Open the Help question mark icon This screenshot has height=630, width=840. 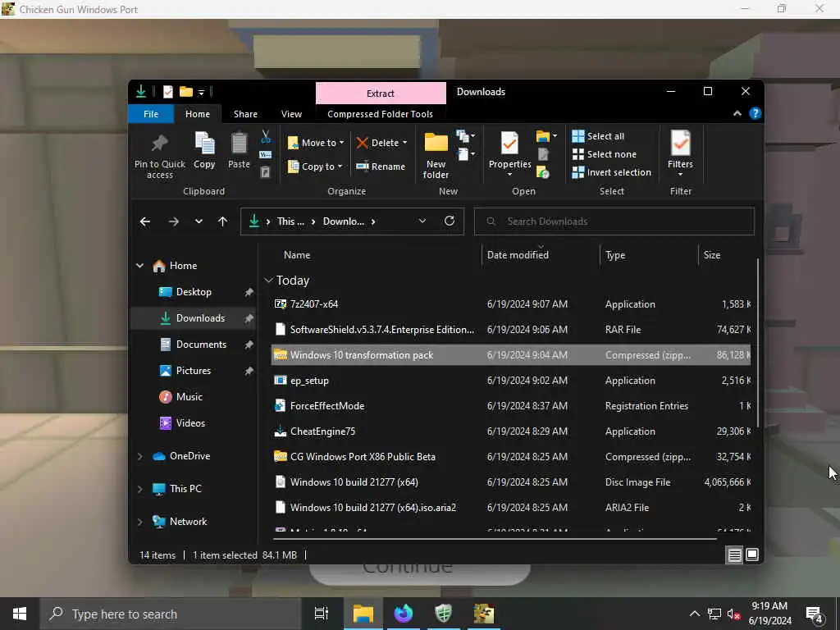(x=756, y=113)
